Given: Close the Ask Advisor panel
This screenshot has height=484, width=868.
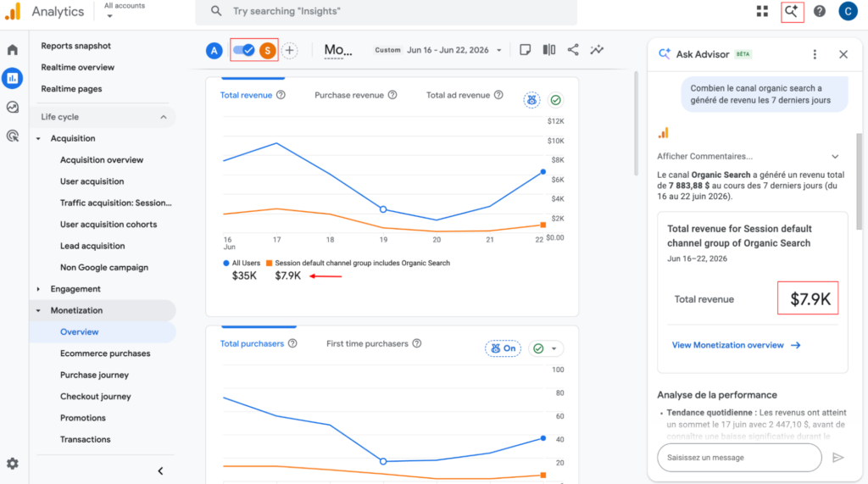Looking at the screenshot, I should tap(843, 54).
